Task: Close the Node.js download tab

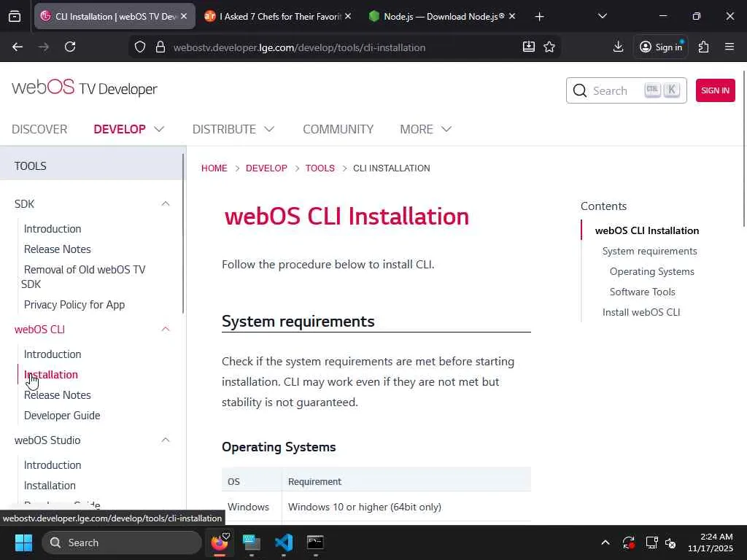Action: pos(512,16)
